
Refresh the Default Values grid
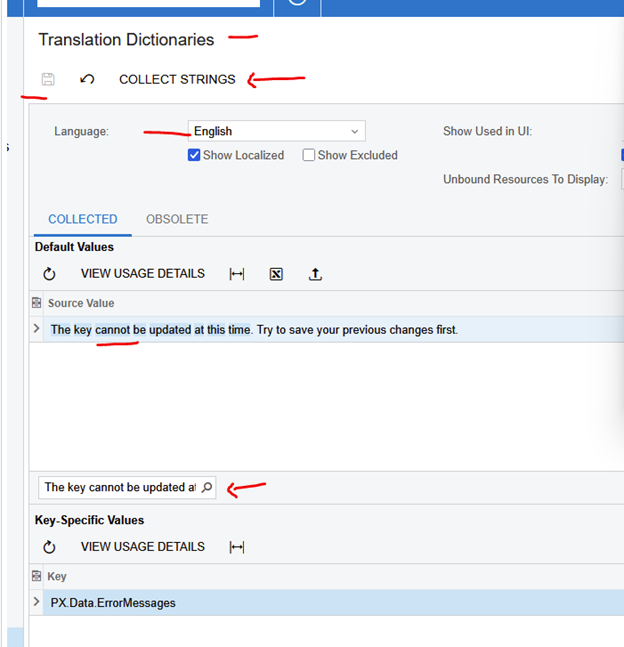click(x=49, y=274)
